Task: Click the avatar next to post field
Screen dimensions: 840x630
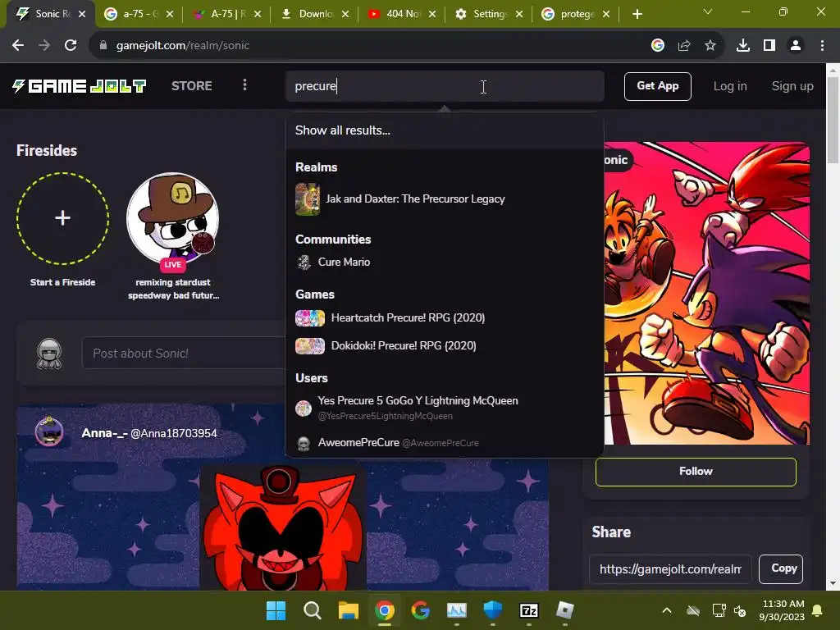Action: pyautogui.click(x=49, y=354)
